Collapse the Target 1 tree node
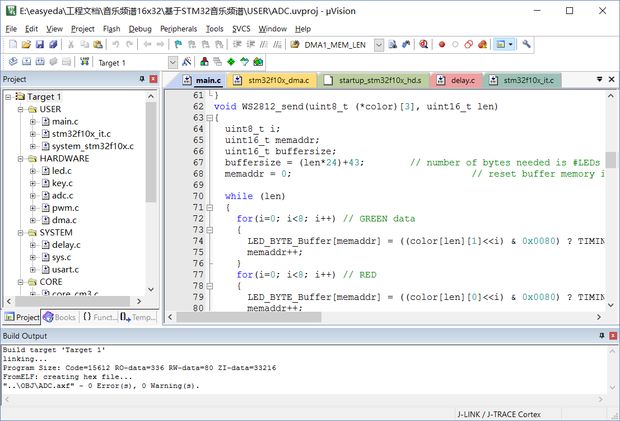 pyautogui.click(x=8, y=97)
